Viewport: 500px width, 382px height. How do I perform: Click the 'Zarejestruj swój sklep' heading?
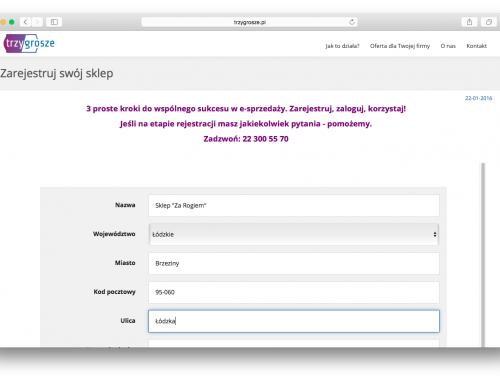coord(57,73)
